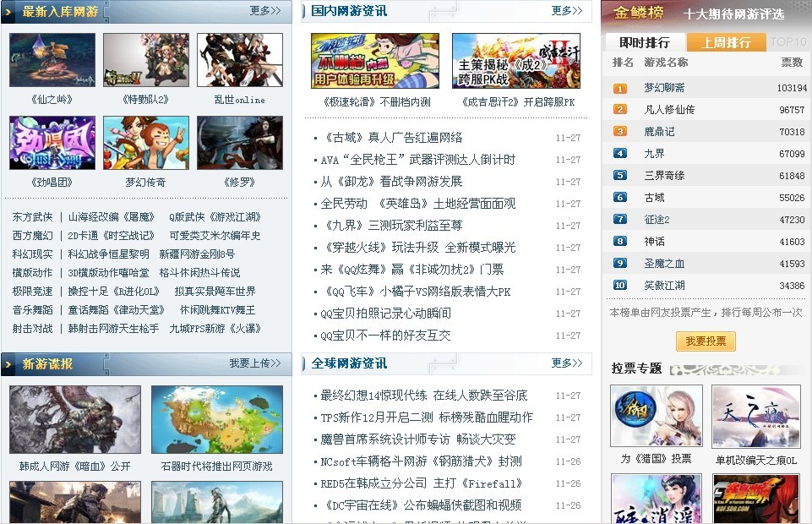Viewport: 812px width, 524px height.
Task: Click the rank 1 orange number badge
Action: pos(620,89)
